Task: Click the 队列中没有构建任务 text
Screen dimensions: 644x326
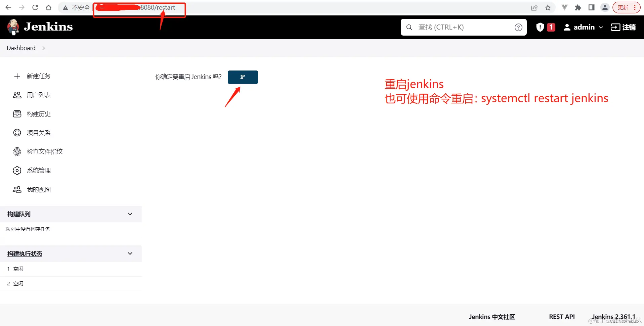Action: (x=28, y=229)
